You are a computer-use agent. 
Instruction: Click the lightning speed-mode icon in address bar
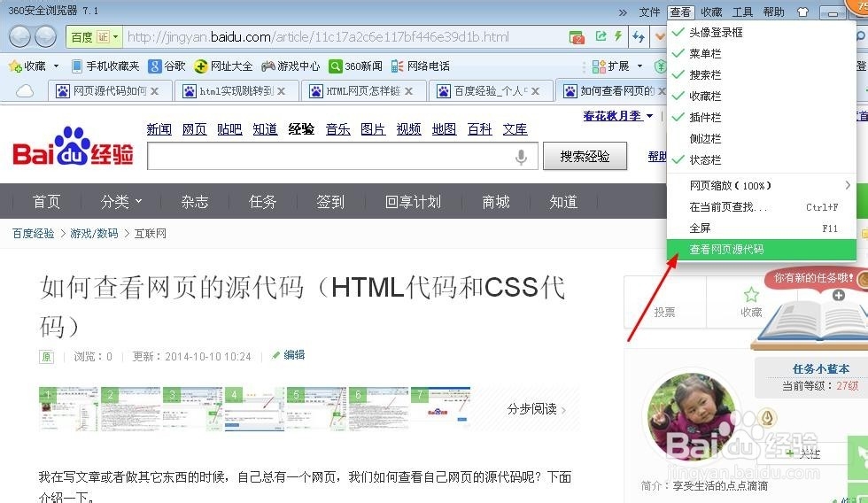[618, 36]
